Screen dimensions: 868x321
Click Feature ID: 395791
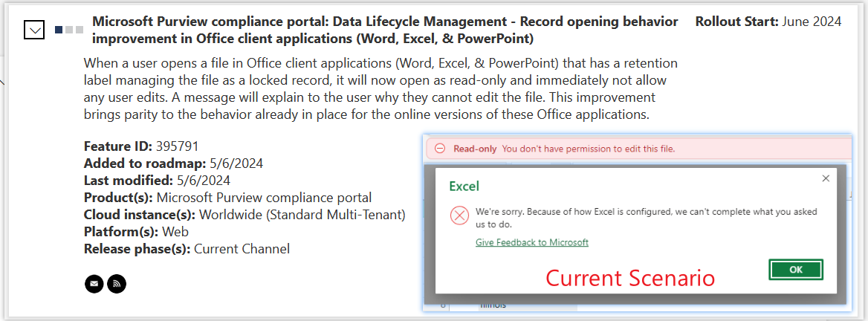pyautogui.click(x=141, y=146)
